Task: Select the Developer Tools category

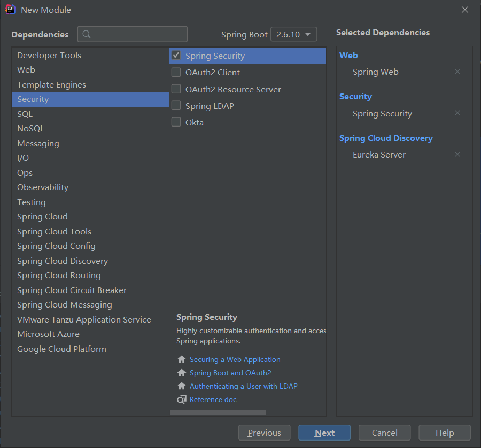Action: click(90, 55)
